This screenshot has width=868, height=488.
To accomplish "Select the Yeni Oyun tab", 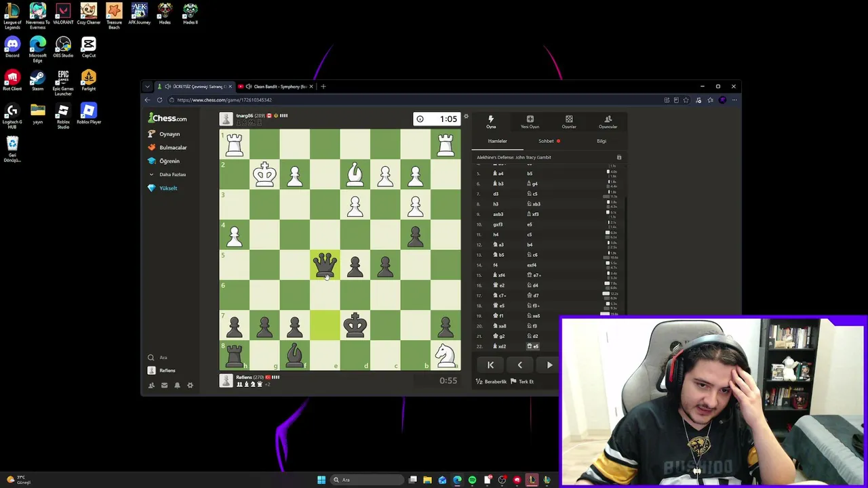I will pos(530,122).
